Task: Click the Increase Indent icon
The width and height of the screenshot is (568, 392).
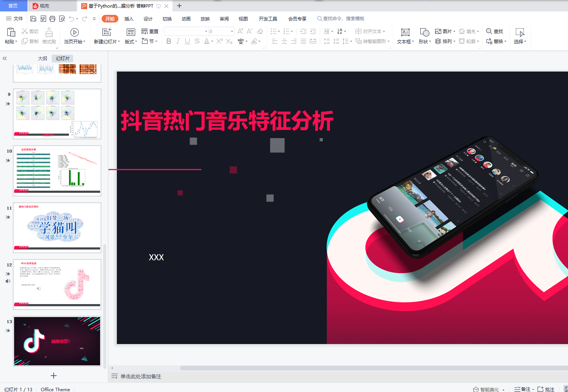Action: point(313,31)
